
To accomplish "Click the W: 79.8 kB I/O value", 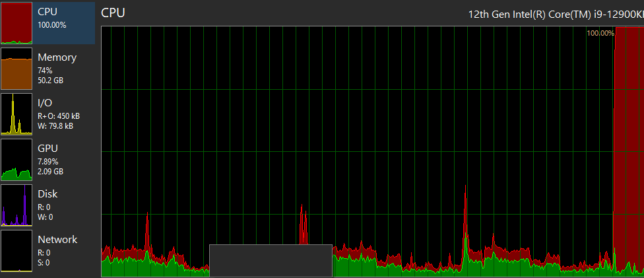I will click(x=55, y=126).
